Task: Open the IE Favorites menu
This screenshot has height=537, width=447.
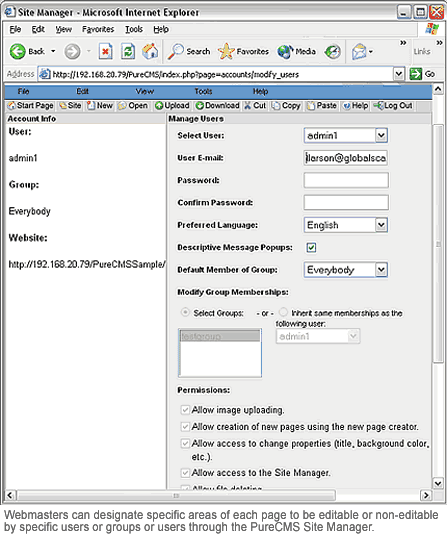Action: 98,29
